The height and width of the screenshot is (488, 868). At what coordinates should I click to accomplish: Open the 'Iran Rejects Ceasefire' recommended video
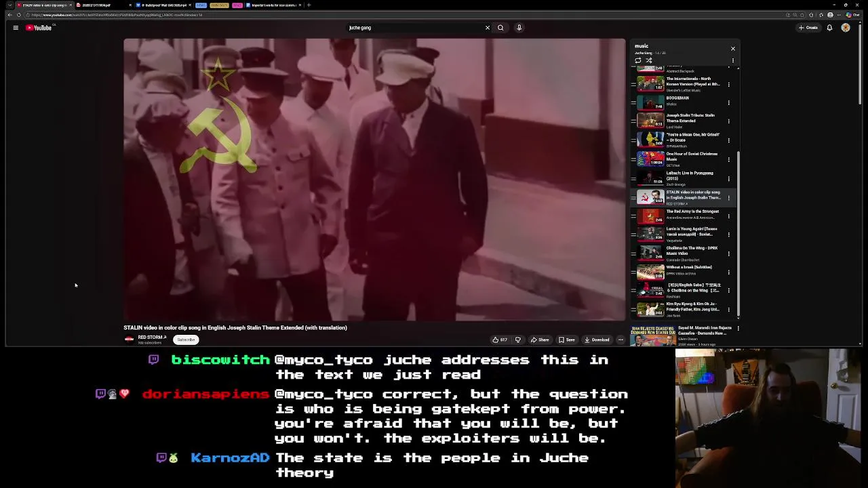[x=652, y=336]
